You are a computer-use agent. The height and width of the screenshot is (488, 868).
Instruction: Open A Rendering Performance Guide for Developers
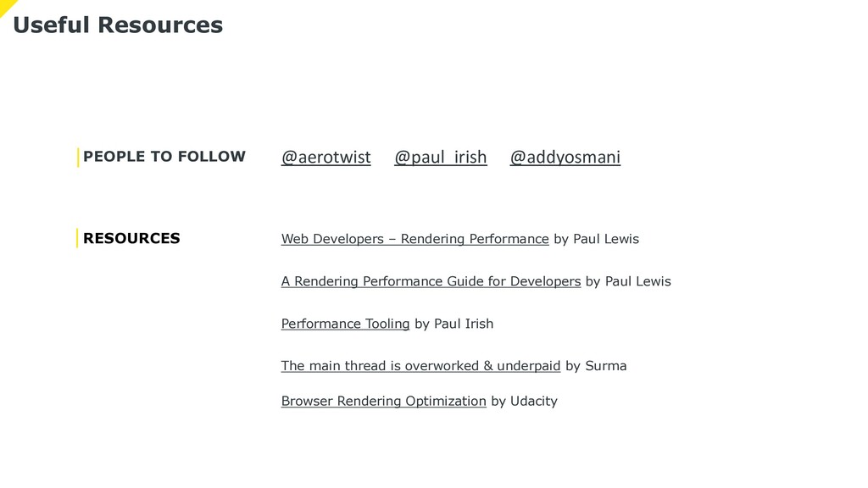coord(431,281)
